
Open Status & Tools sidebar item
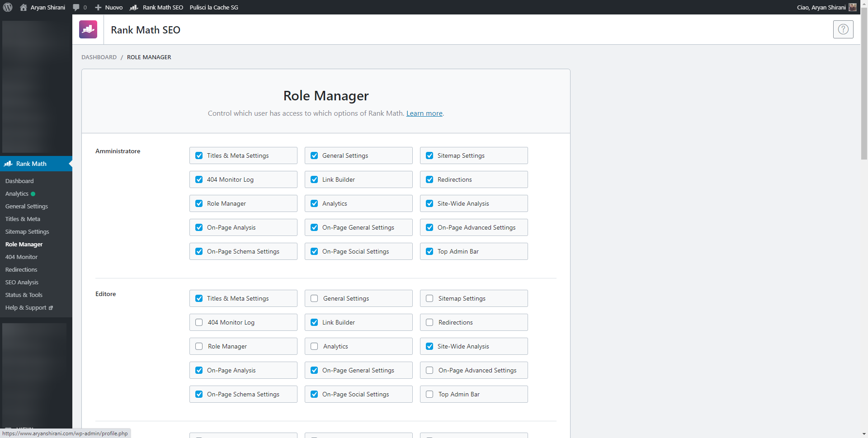[24, 295]
